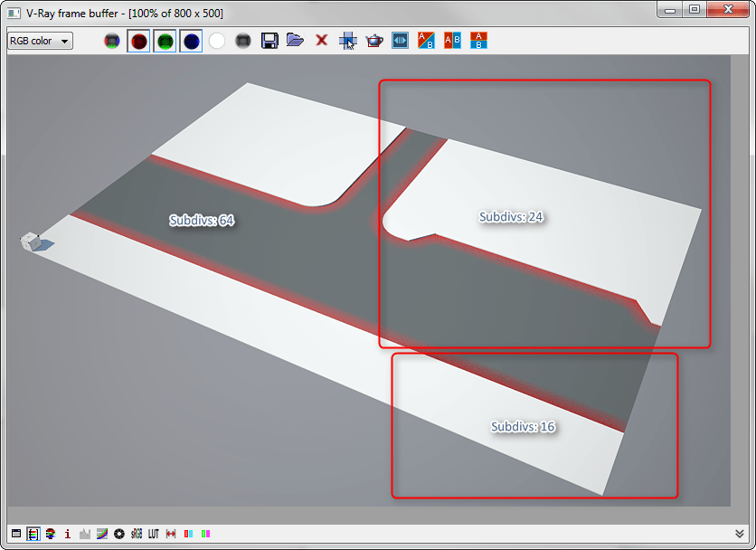Viewport: 756px width, 550px height.
Task: Save the image with floppy icon
Action: click(269, 41)
